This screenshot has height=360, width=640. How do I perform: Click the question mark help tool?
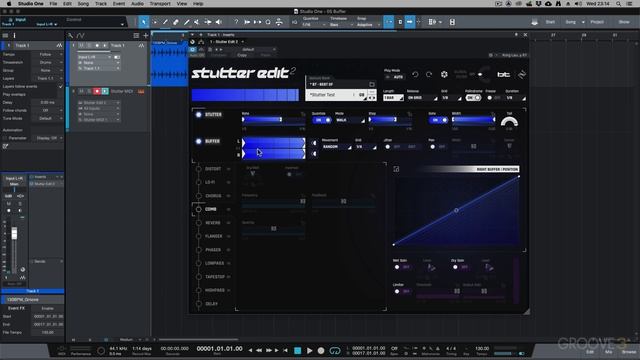pos(236,22)
